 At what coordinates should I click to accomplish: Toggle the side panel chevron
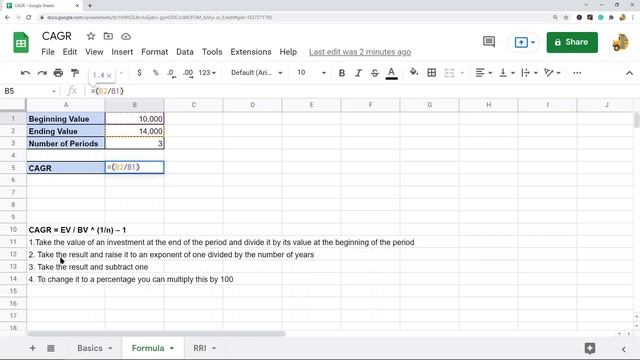[624, 349]
